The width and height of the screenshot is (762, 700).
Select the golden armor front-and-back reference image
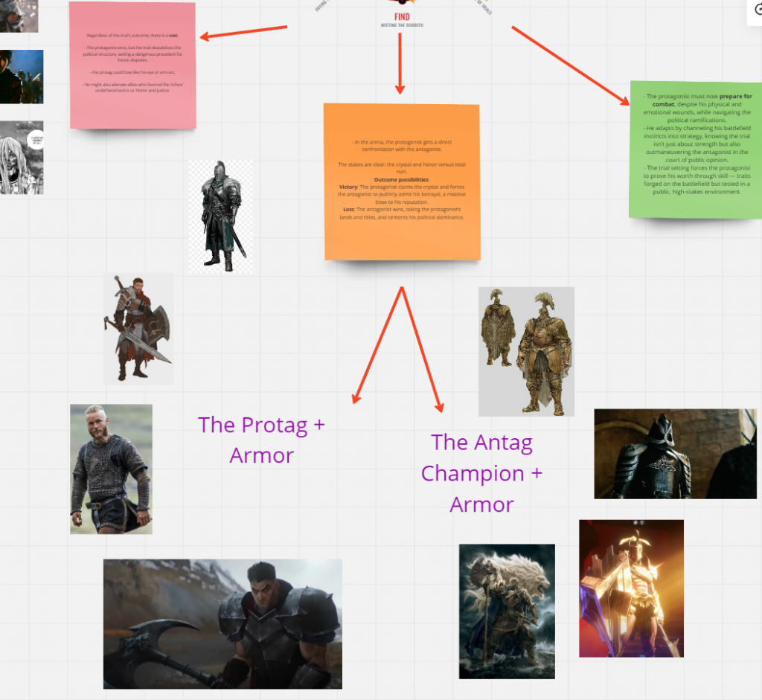point(526,352)
